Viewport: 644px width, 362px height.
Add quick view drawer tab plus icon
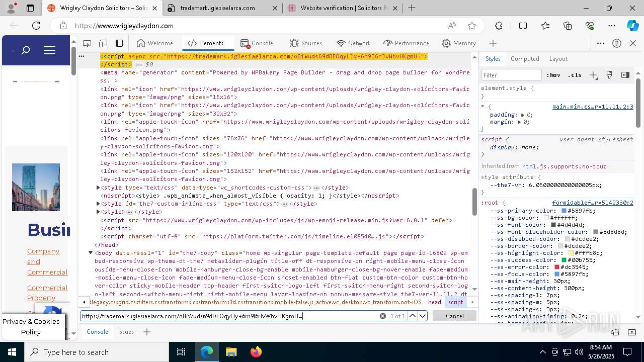point(147,332)
